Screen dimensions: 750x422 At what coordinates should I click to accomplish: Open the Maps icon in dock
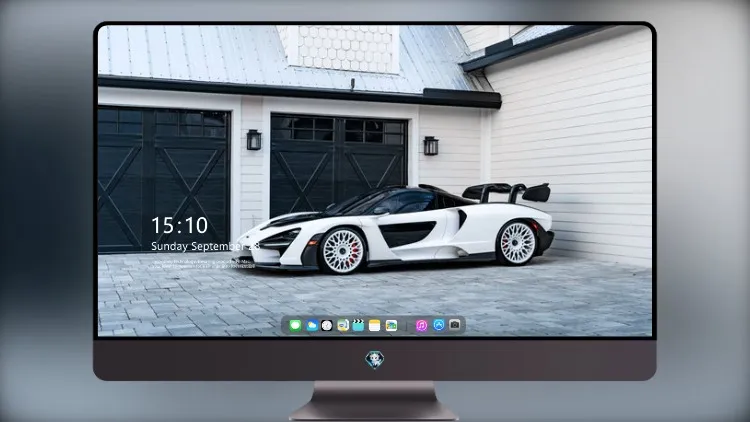pyautogui.click(x=343, y=325)
